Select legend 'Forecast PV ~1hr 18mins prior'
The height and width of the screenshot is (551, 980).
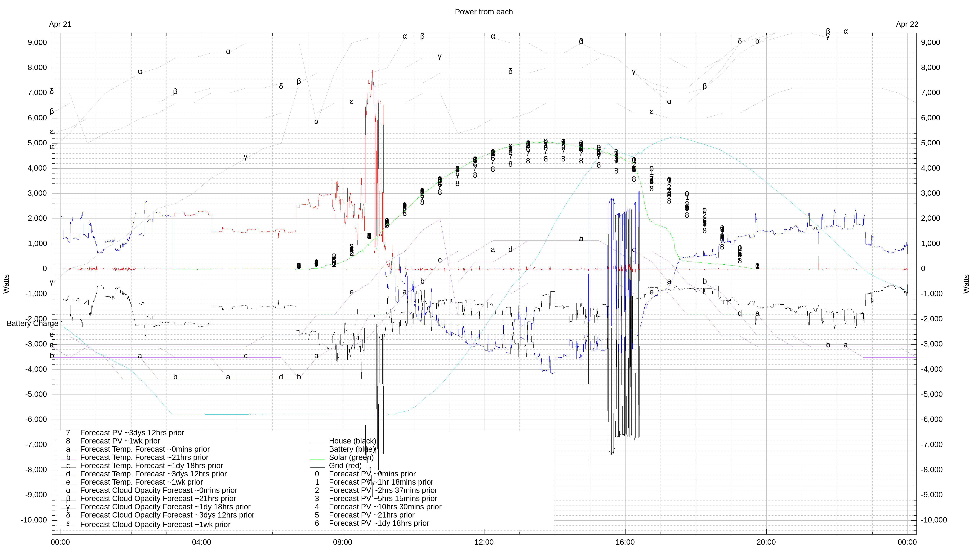pos(381,483)
